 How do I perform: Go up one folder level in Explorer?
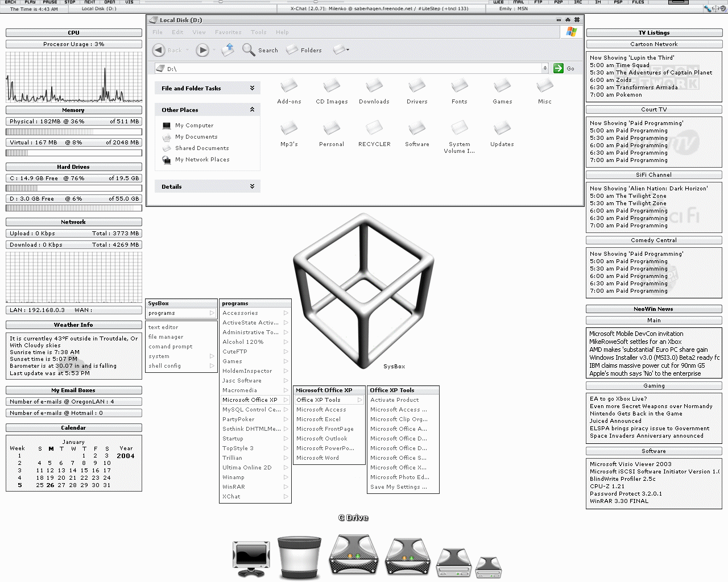pyautogui.click(x=228, y=49)
